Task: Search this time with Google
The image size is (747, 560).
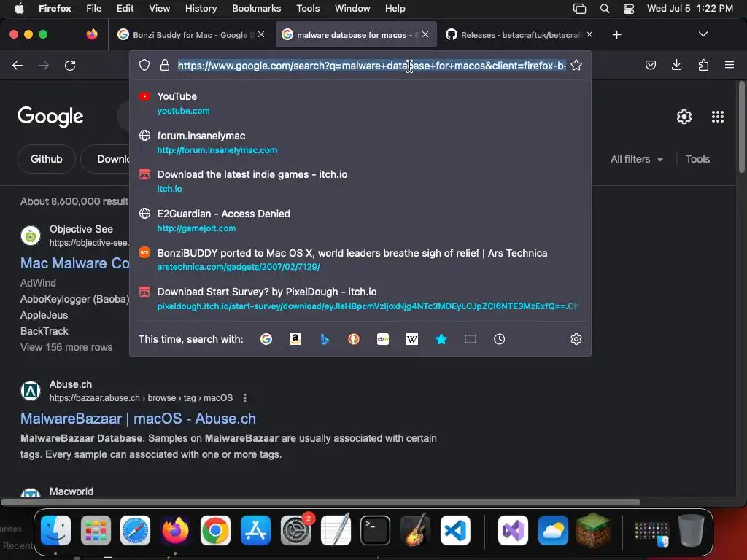Action: click(266, 339)
